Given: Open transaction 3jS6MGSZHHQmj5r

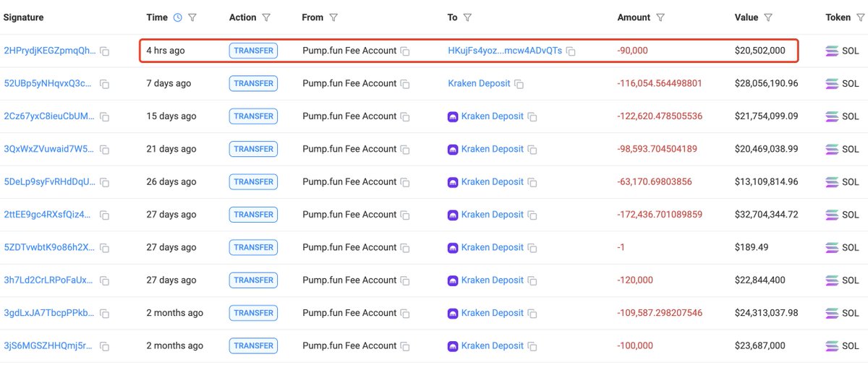Looking at the screenshot, I should [x=49, y=345].
